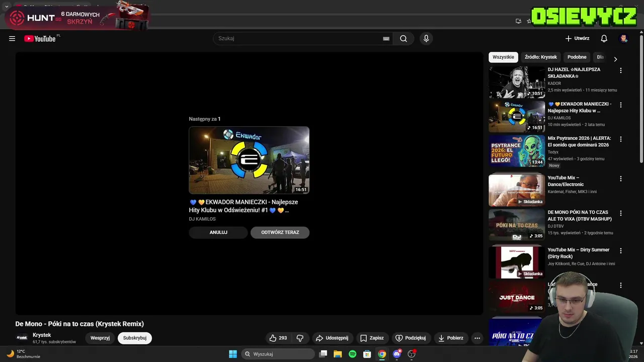The width and height of the screenshot is (644, 362).
Task: Open Task View on taskbar
Action: pos(324,354)
